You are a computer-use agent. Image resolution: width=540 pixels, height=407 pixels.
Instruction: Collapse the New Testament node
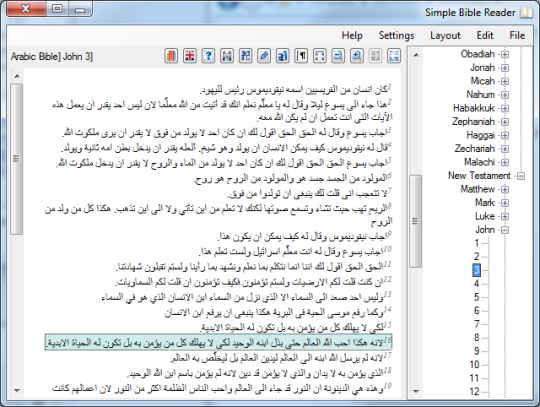(521, 176)
